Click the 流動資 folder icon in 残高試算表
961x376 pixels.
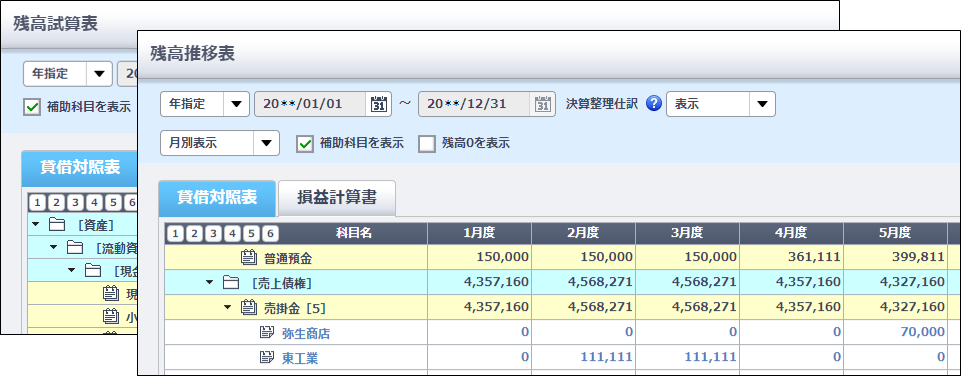click(75, 247)
